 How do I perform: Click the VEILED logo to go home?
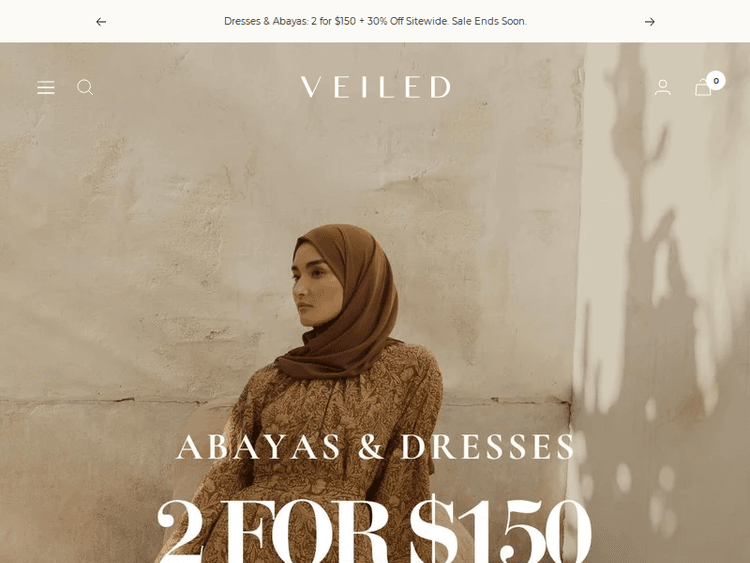coord(375,87)
